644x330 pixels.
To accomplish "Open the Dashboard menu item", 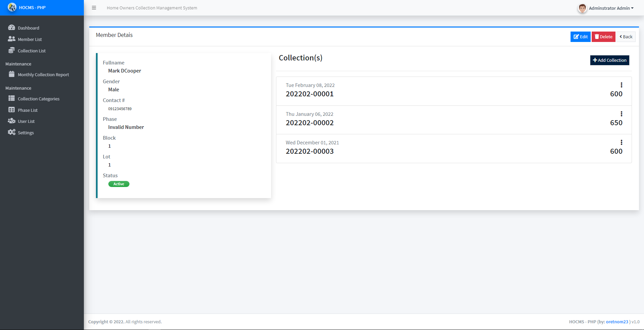I will 42,28.
